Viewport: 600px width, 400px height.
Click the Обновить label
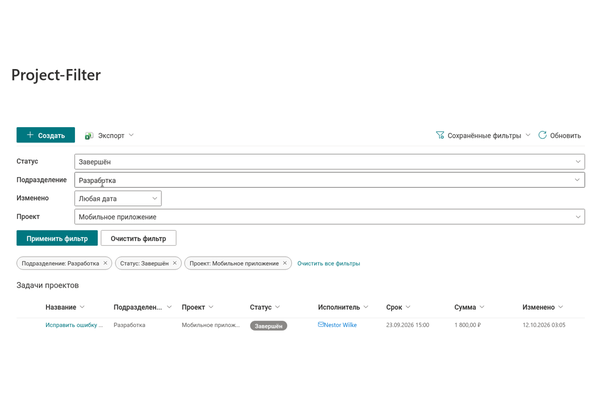(x=565, y=136)
